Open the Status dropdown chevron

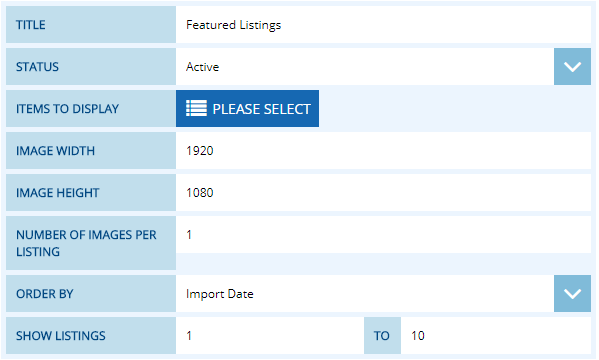pos(572,66)
